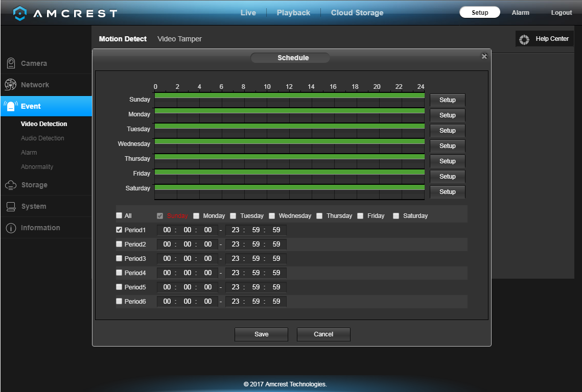
Task: Enable the Period4 checkbox
Action: 119,273
